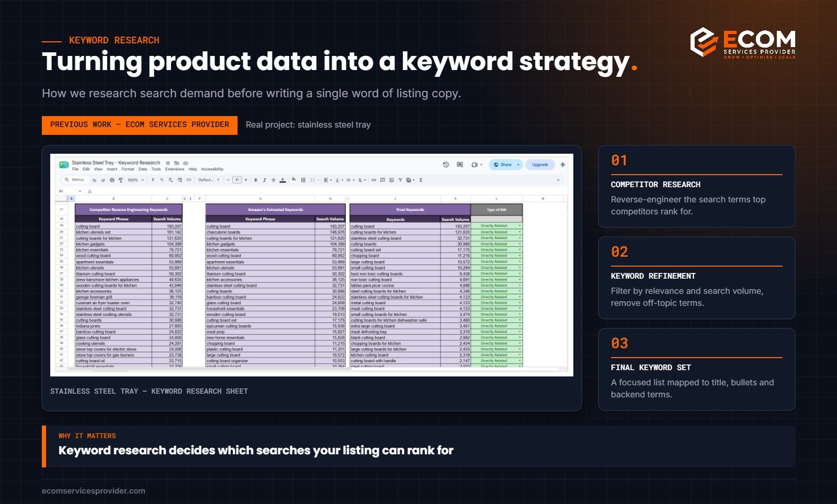Viewport: 837px width, 504px height.
Task: Click the print icon in toolbar
Action: pyautogui.click(x=112, y=180)
